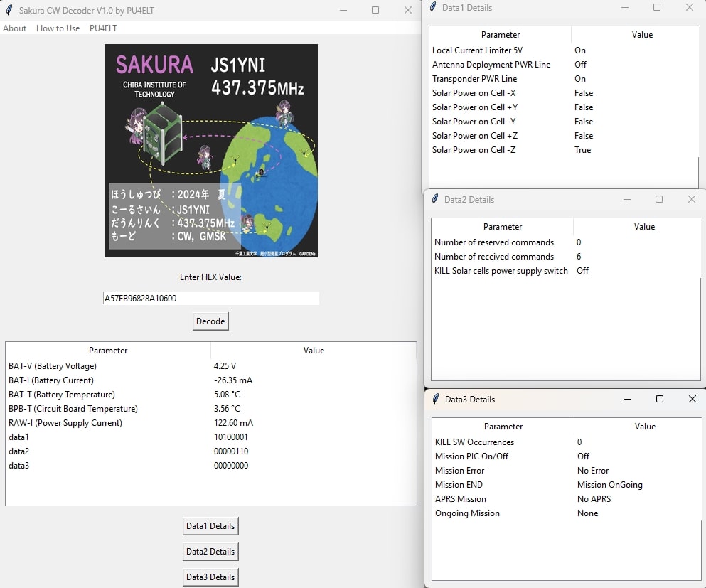This screenshot has width=706, height=588.
Task: Click Parameter header in Data1 Details table
Action: 501,35
